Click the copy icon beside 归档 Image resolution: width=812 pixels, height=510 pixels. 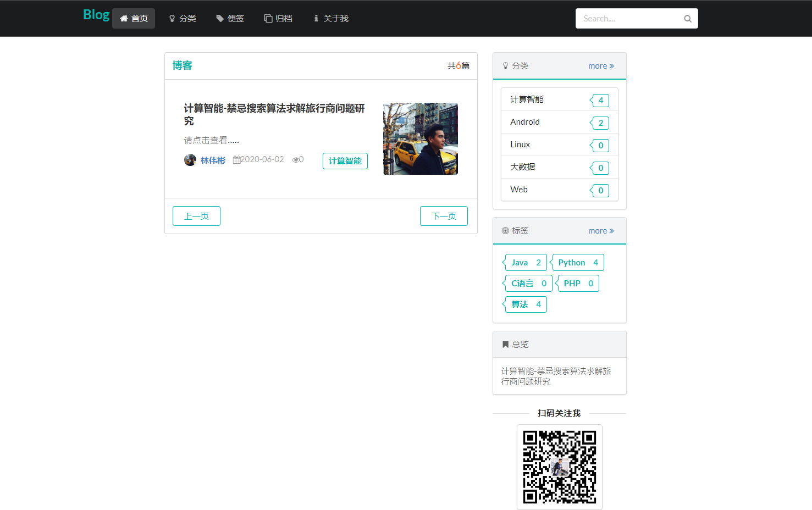point(268,19)
